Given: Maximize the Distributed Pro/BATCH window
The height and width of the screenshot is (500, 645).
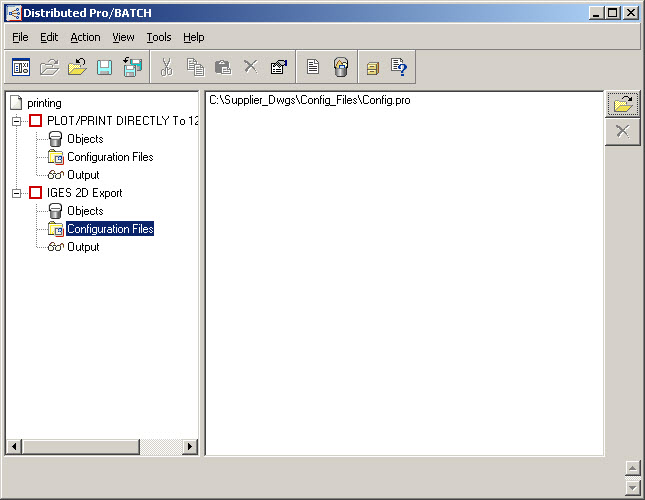Looking at the screenshot, I should [613, 13].
